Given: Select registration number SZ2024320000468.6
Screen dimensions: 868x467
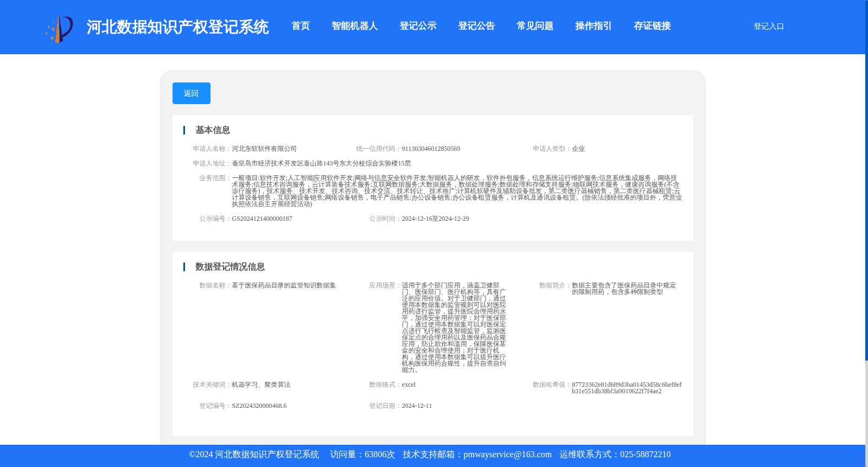Looking at the screenshot, I should (259, 406).
